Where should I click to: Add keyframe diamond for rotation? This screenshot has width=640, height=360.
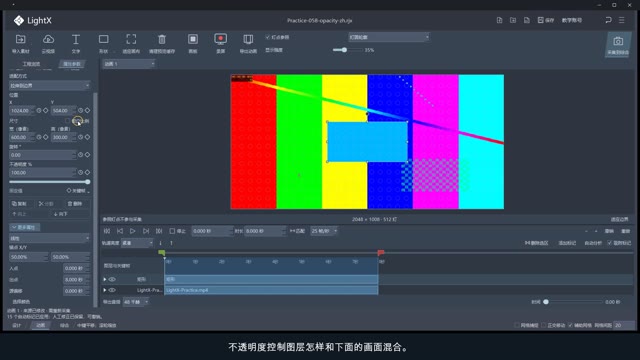pyautogui.click(x=87, y=155)
